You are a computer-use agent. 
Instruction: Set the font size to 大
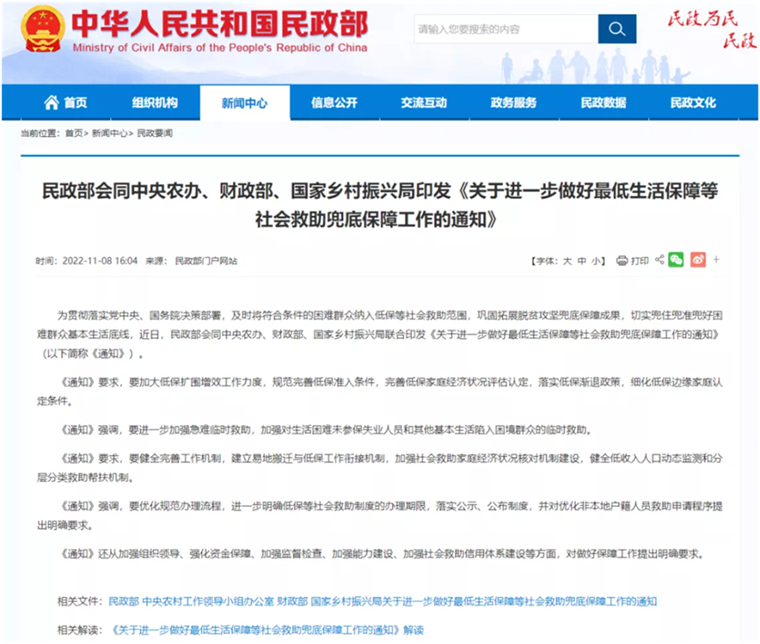point(567,261)
